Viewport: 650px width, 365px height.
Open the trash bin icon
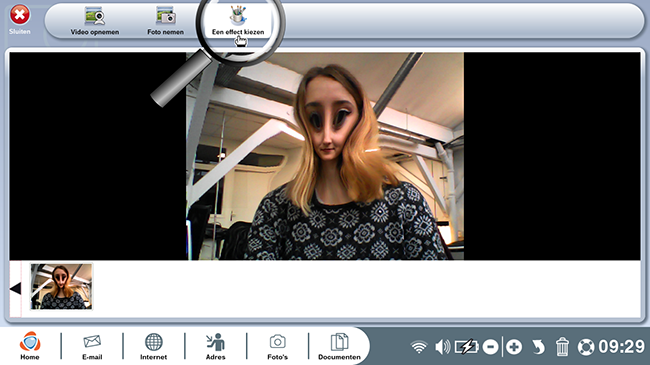click(x=562, y=347)
